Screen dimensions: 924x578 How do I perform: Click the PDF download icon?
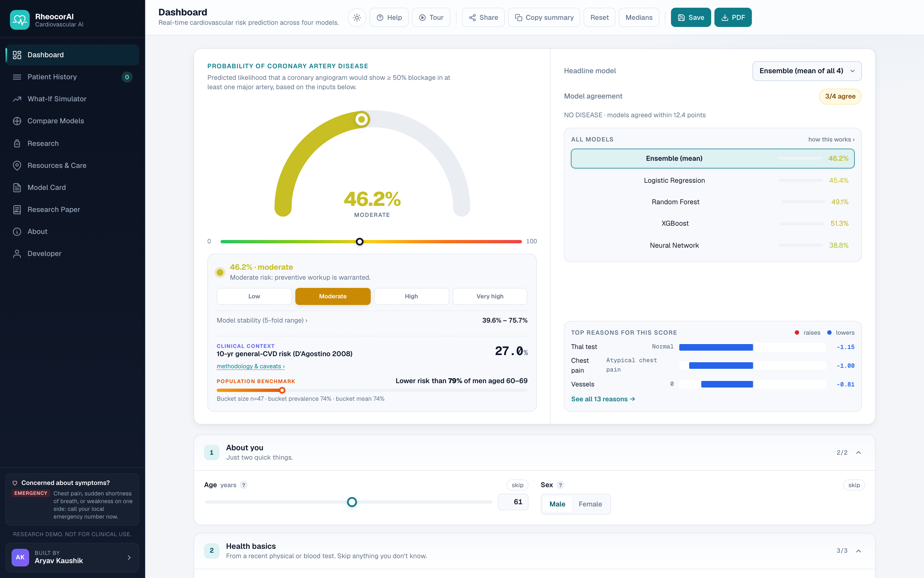tap(725, 18)
